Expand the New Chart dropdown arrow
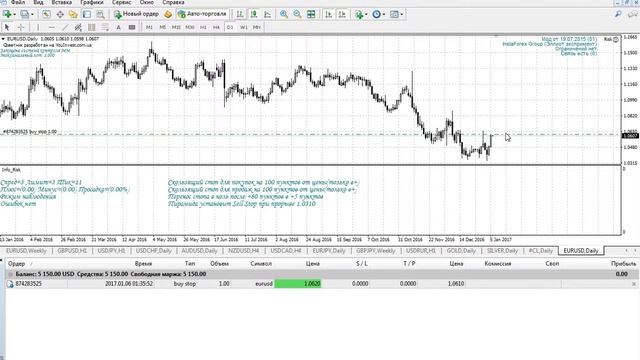Viewport: 640px width, 360px height. pos(14,14)
